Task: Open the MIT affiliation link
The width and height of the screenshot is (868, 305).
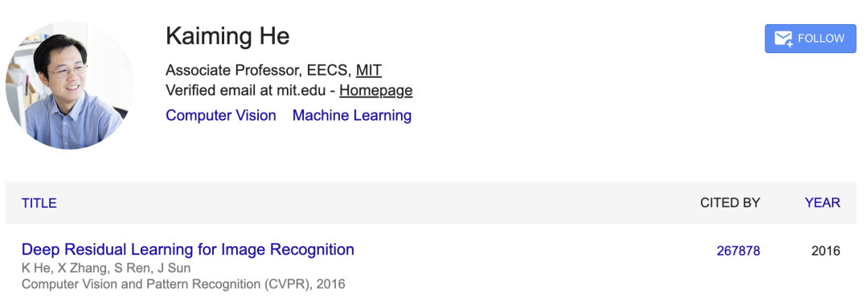Action: click(369, 71)
